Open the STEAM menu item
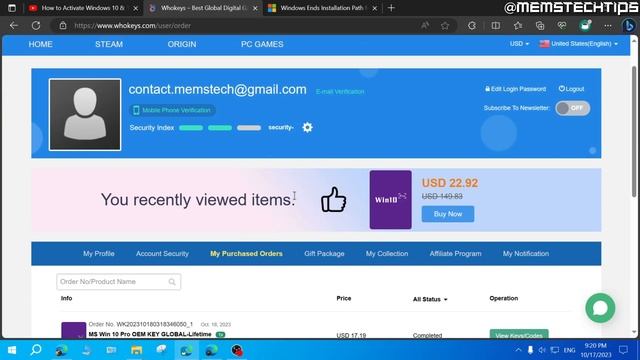This screenshot has width=640, height=360. click(x=109, y=44)
